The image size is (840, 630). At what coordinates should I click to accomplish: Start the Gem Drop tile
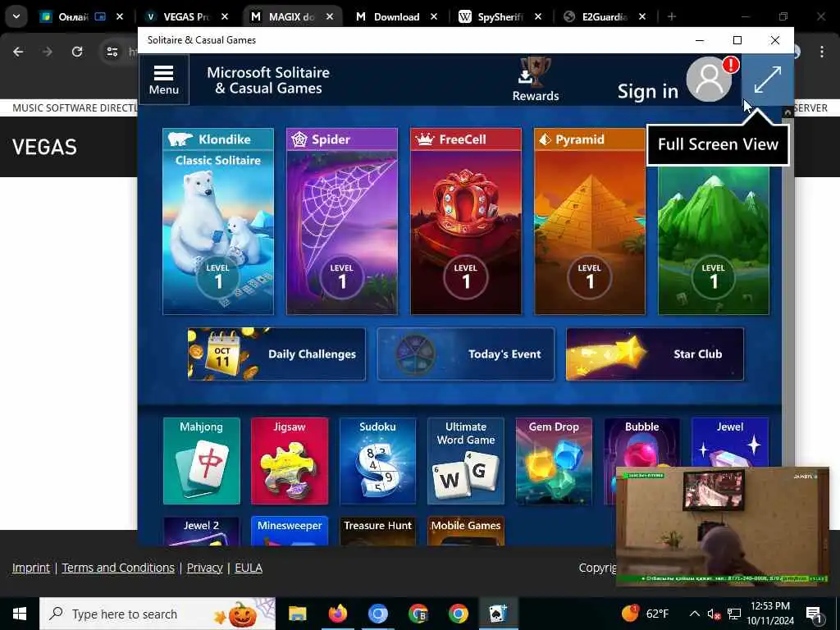click(x=554, y=461)
